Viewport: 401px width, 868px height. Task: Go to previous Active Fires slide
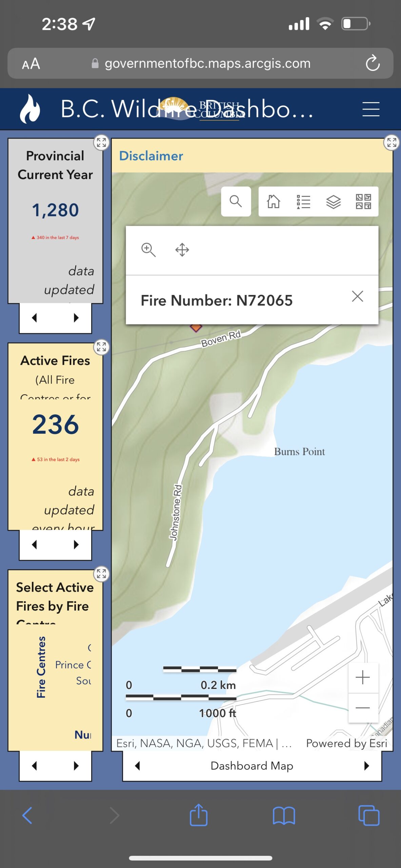[34, 545]
